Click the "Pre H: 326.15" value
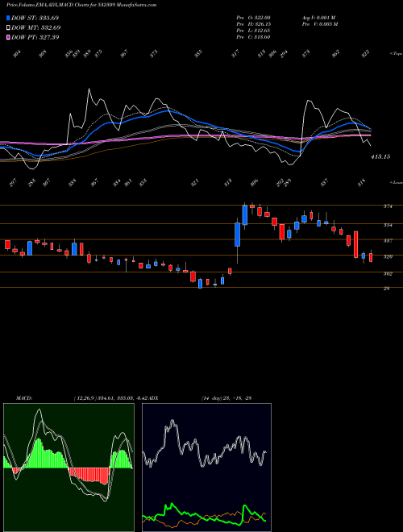This screenshot has height=532, width=403. pos(253,24)
